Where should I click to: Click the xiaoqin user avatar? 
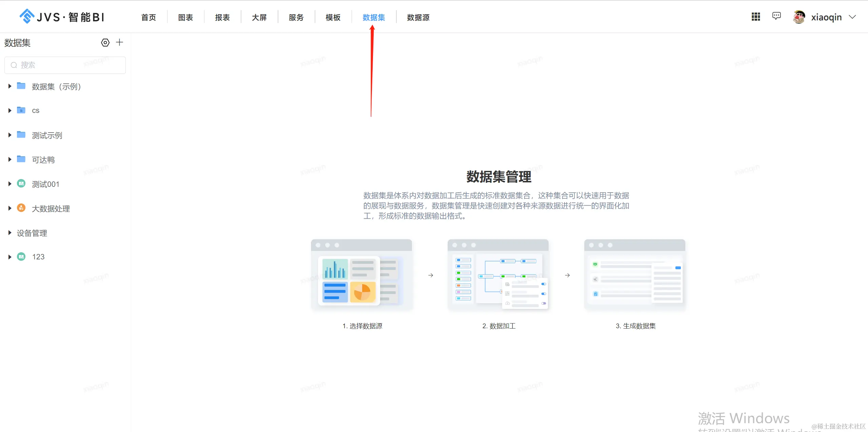(x=799, y=17)
